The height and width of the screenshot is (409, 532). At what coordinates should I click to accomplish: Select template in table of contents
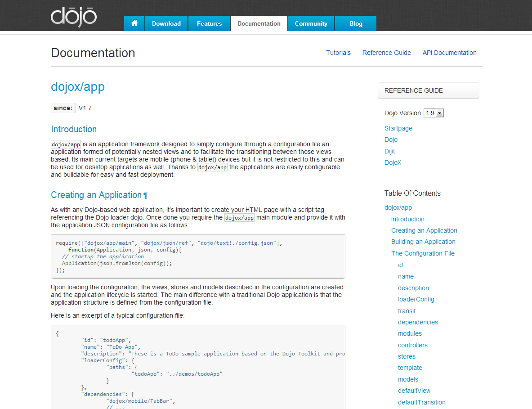tap(410, 368)
